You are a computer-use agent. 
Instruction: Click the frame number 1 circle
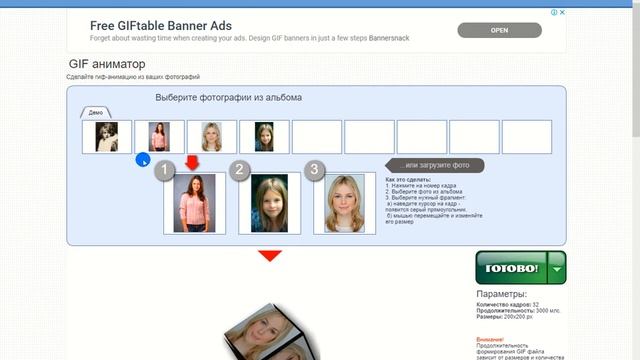[x=164, y=170]
